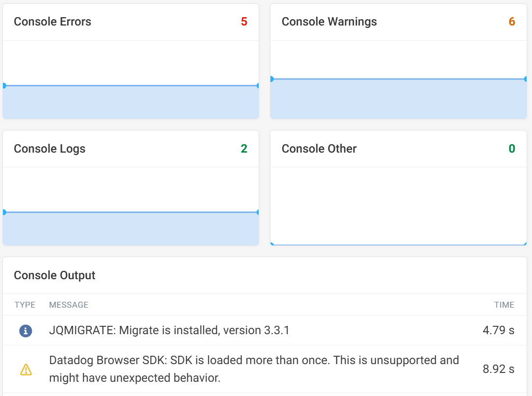Select the JQMIGRATE migrate installed message row
532x396 pixels.
pos(196,330)
